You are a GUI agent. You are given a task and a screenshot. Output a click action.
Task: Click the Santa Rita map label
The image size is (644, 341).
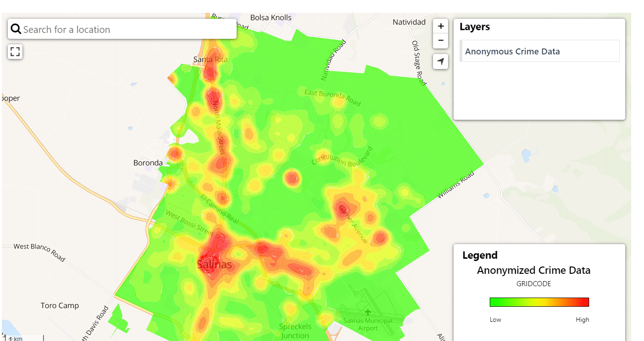pos(210,59)
